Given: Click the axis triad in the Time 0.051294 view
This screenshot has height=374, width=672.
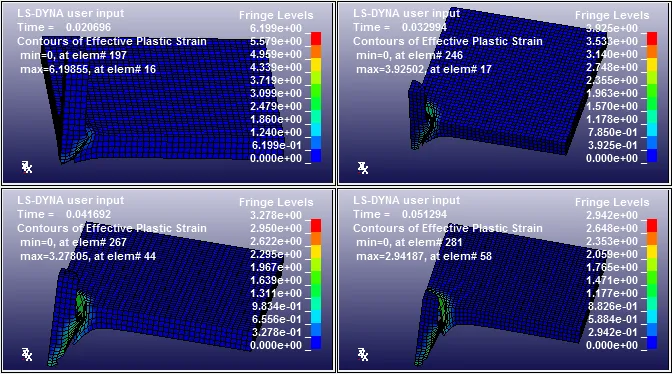Looking at the screenshot, I should [x=363, y=354].
